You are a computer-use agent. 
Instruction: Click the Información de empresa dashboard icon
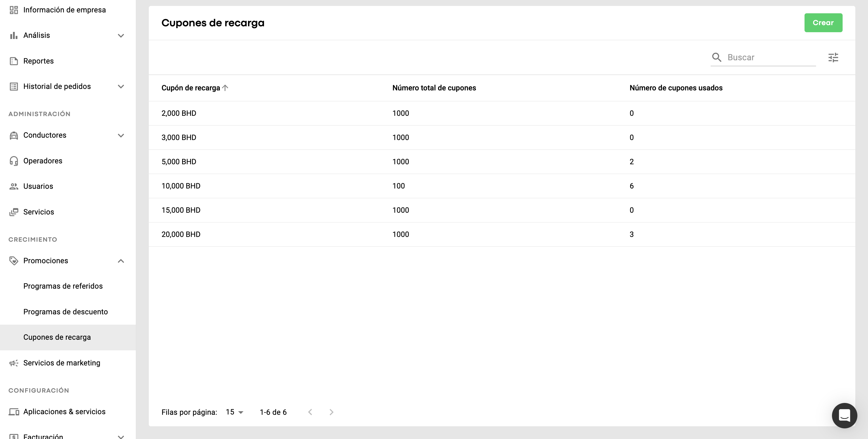pyautogui.click(x=14, y=10)
